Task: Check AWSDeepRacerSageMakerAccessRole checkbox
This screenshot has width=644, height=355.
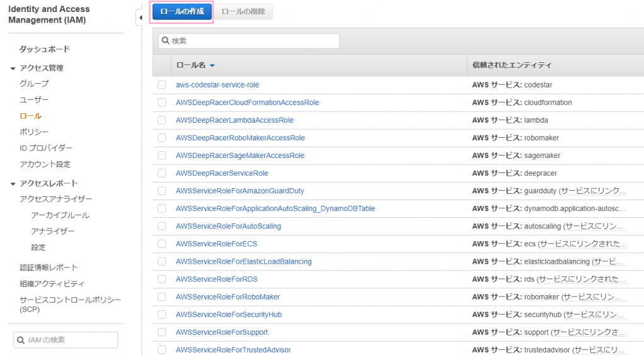Action: coord(162,155)
